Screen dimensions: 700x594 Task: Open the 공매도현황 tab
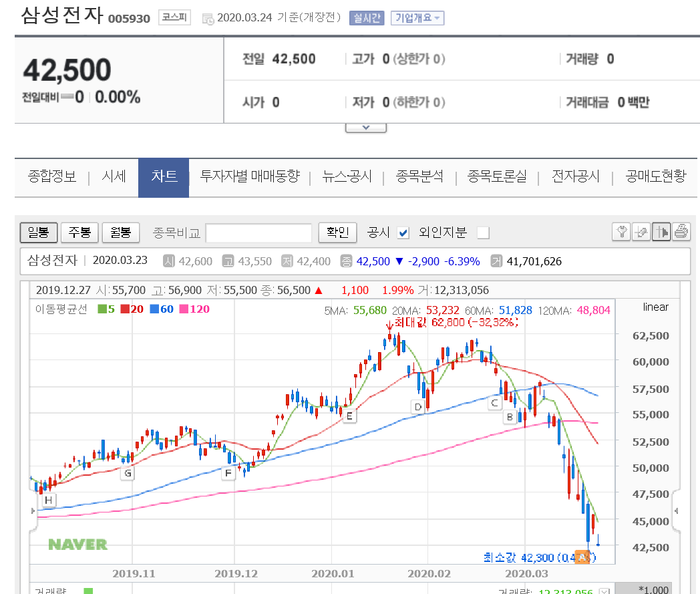[x=655, y=176]
